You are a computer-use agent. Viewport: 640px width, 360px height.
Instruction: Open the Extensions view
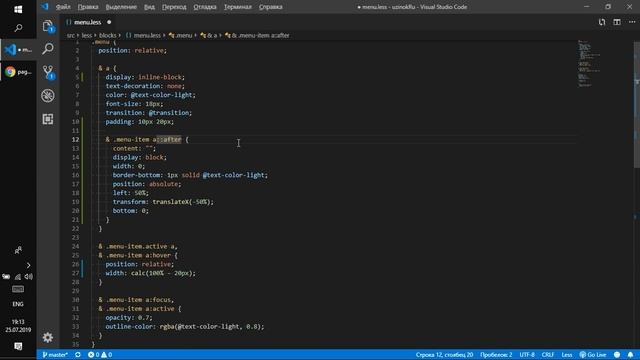point(48,119)
